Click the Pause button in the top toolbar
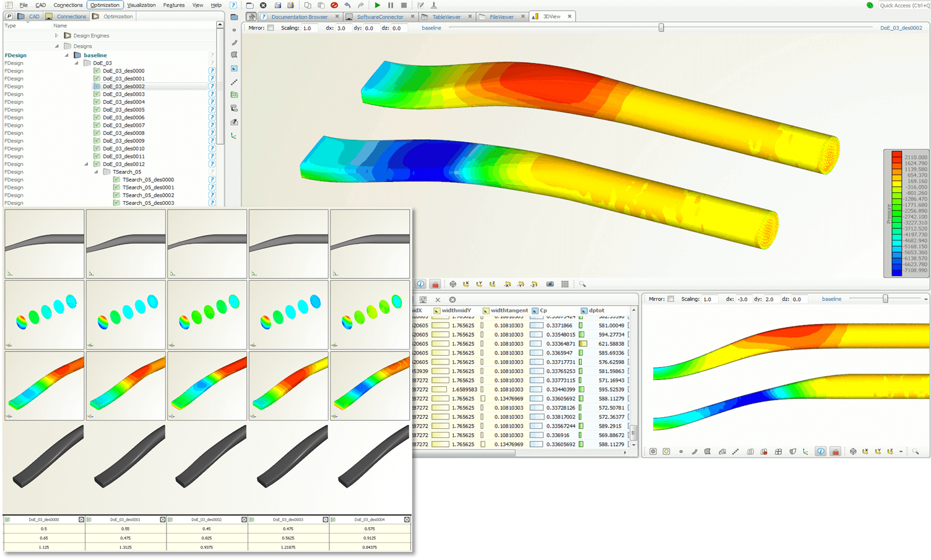The width and height of the screenshot is (931, 560). click(x=391, y=5)
